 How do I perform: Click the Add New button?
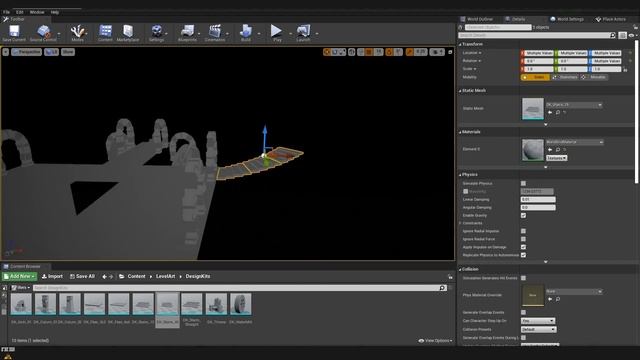pyautogui.click(x=19, y=276)
